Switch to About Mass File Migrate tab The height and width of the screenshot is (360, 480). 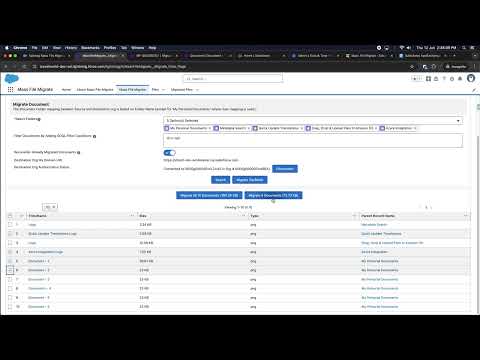click(95, 90)
